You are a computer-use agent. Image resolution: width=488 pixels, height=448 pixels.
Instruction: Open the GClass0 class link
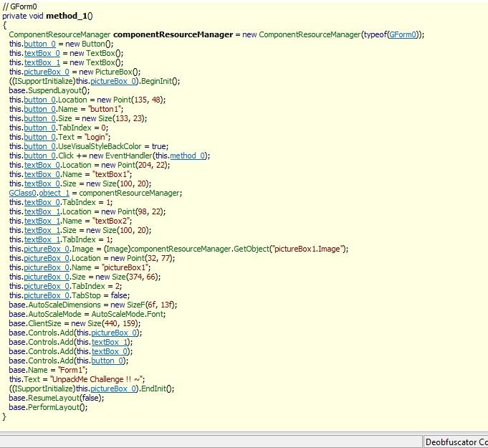click(23, 193)
